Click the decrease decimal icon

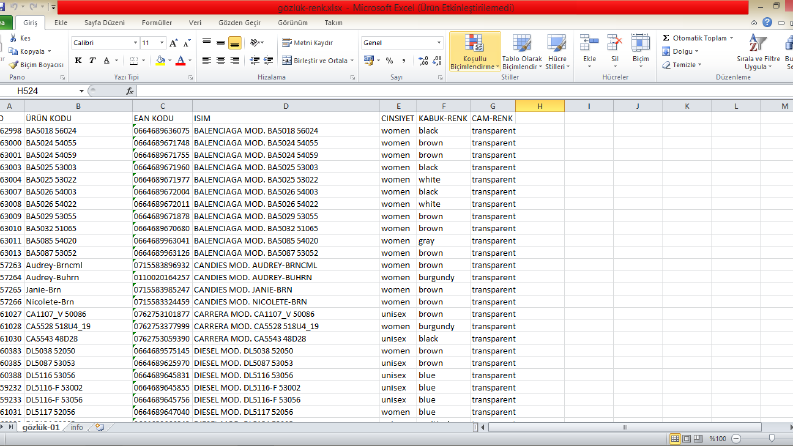coord(437,61)
